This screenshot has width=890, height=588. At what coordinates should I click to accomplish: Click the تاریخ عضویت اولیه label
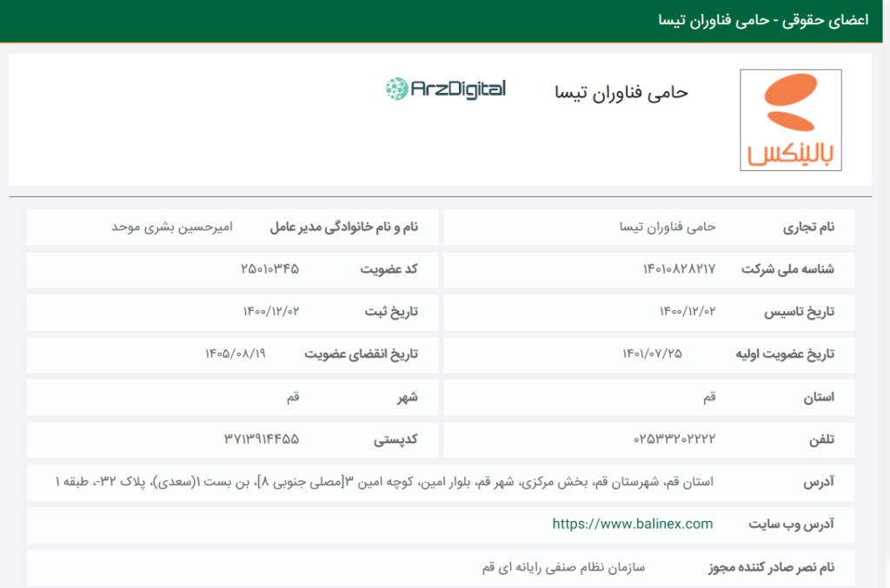pos(785,354)
